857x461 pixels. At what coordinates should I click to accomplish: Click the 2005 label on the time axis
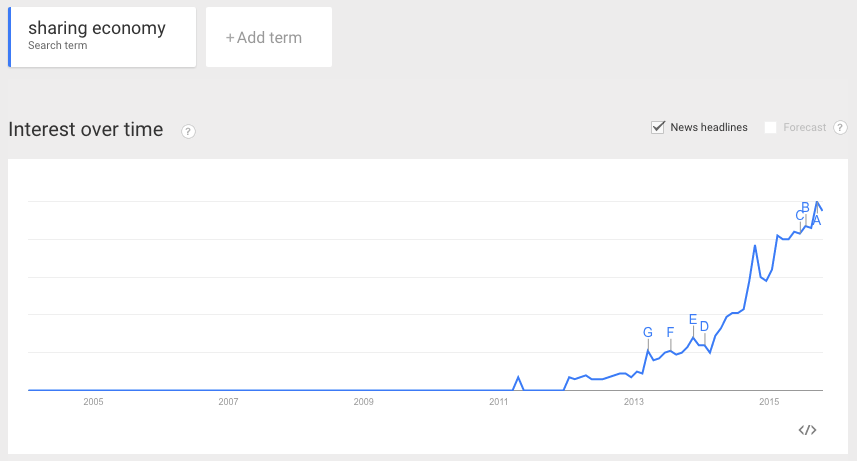click(93, 402)
